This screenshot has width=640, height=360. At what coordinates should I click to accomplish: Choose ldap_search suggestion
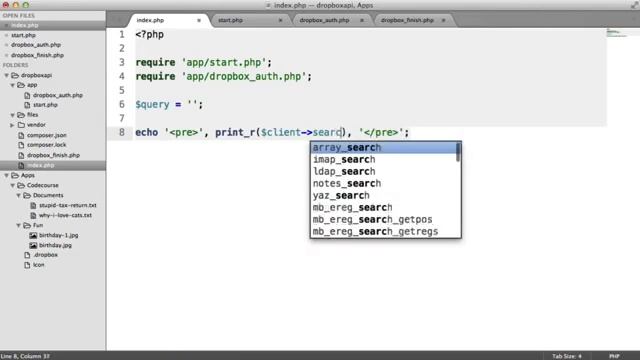[383, 171]
